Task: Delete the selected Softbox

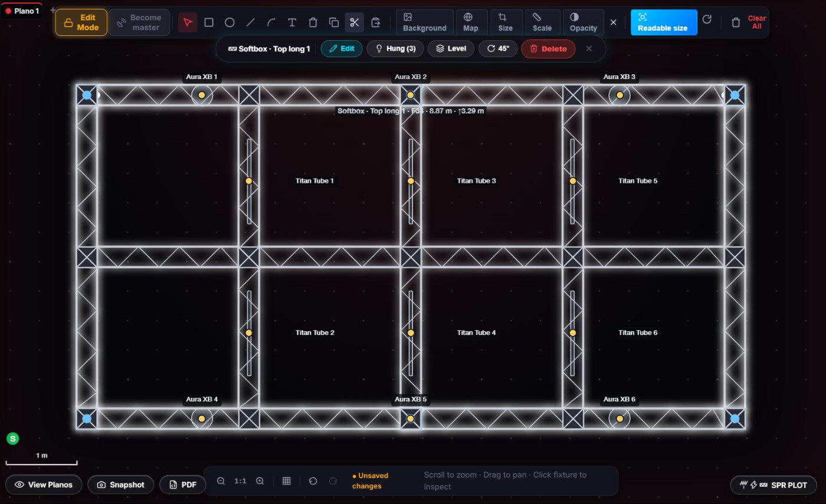Action: click(x=548, y=49)
